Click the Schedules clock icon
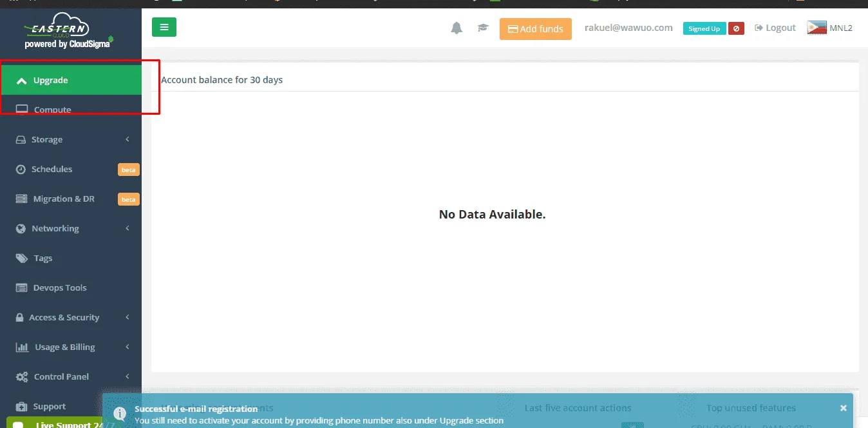The image size is (868, 428). click(x=21, y=169)
